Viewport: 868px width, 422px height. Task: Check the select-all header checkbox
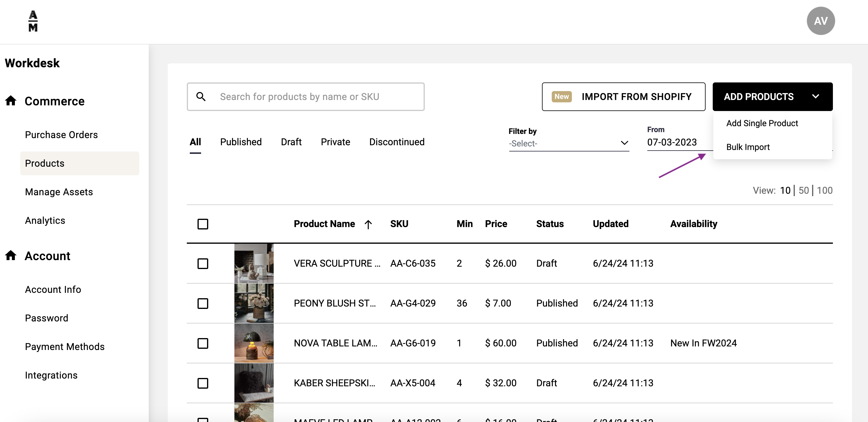(x=203, y=224)
